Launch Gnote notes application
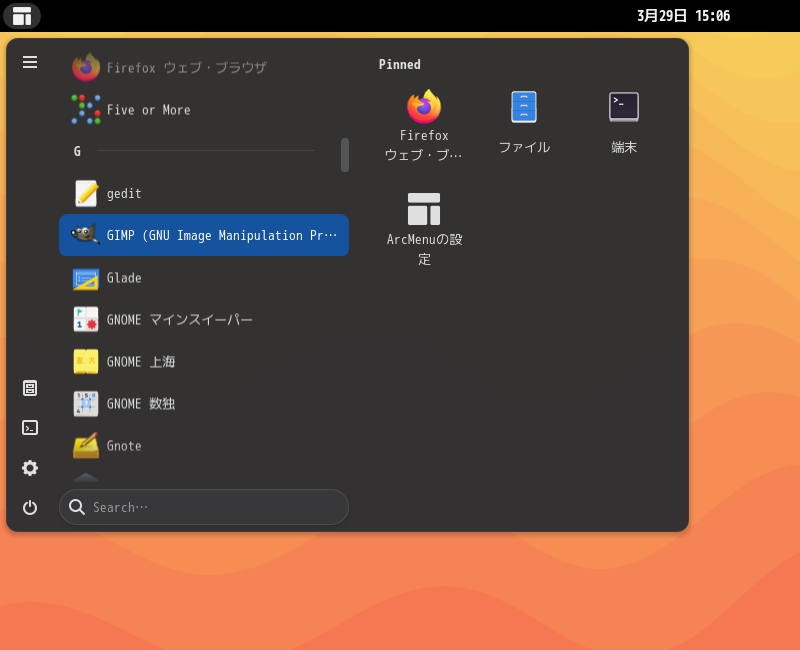Screen dimensions: 800x650 [204, 445]
